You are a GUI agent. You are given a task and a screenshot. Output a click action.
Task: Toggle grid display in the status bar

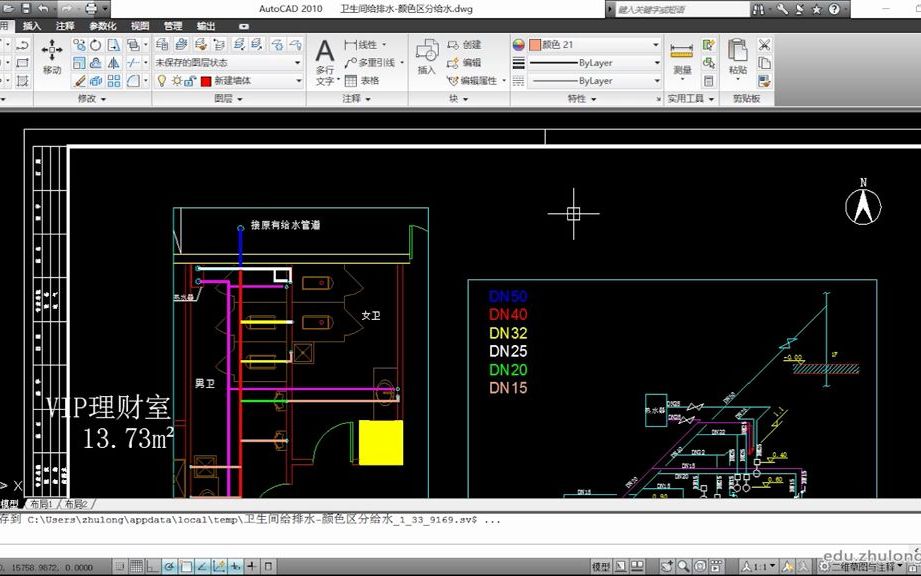coord(136,566)
